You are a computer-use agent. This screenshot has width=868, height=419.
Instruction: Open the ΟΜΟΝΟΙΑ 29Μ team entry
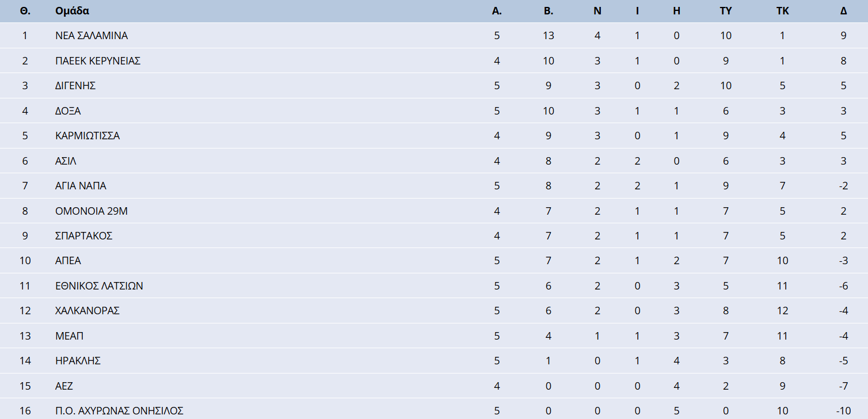coord(92,211)
